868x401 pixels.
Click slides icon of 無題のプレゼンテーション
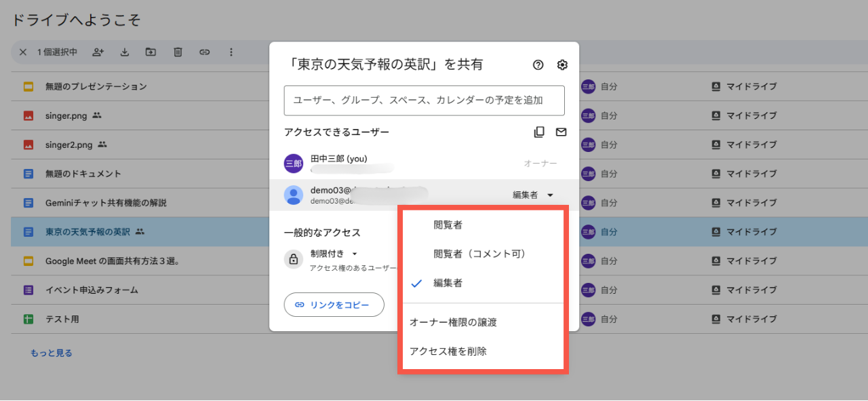pyautogui.click(x=28, y=87)
